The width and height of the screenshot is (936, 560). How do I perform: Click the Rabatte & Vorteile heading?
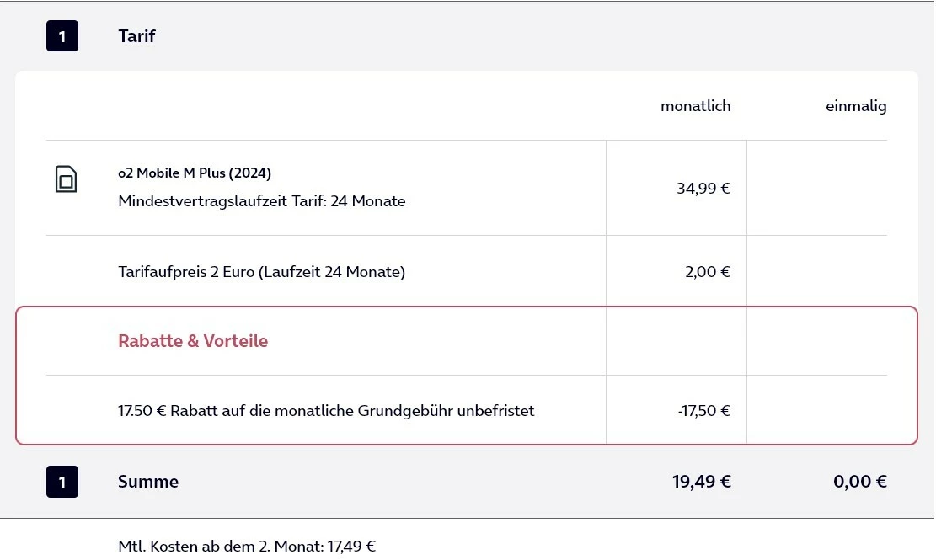(x=193, y=341)
